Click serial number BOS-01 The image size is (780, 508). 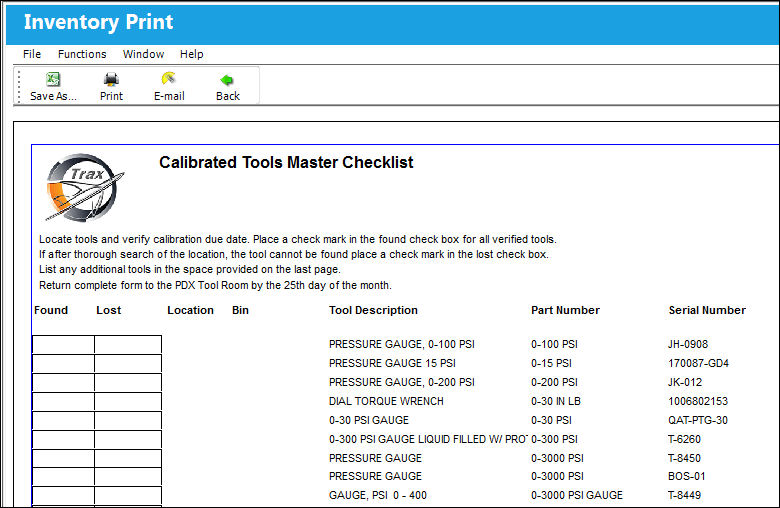[686, 476]
